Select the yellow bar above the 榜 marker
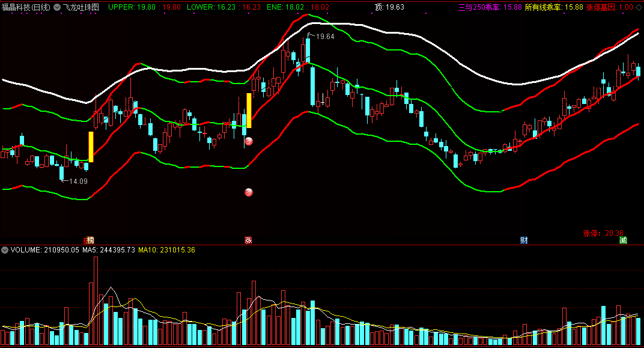This screenshot has height=348, width=644. [91, 147]
